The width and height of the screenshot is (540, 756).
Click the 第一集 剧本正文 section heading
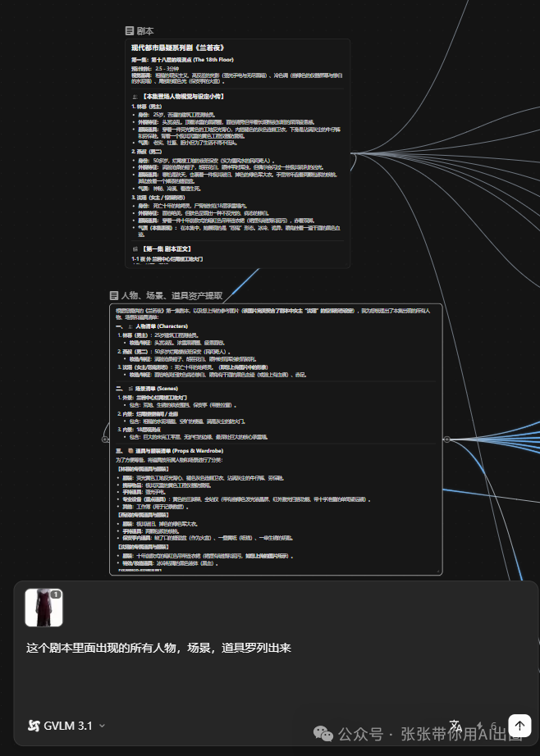170,248
